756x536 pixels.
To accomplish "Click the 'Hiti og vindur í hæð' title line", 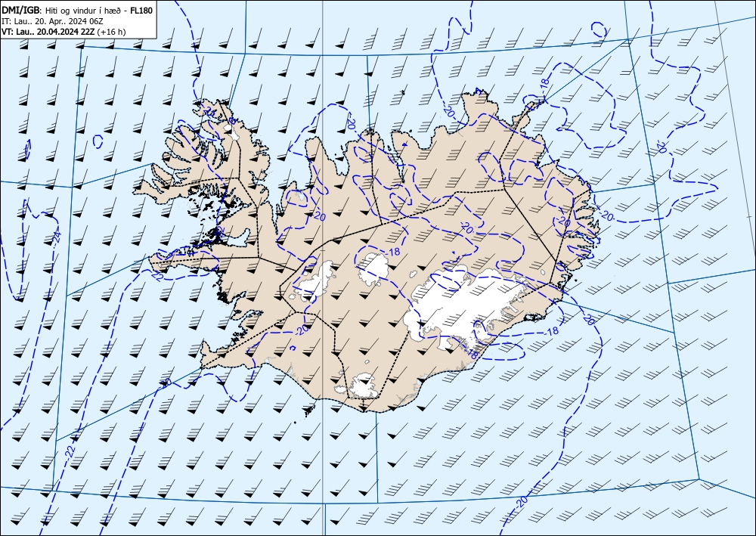I will (77, 10).
